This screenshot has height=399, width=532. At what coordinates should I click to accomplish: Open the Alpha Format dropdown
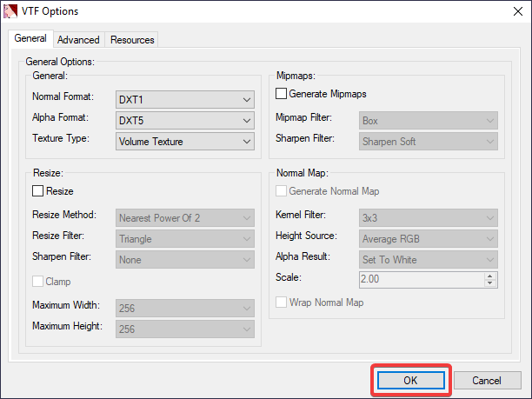click(x=185, y=121)
